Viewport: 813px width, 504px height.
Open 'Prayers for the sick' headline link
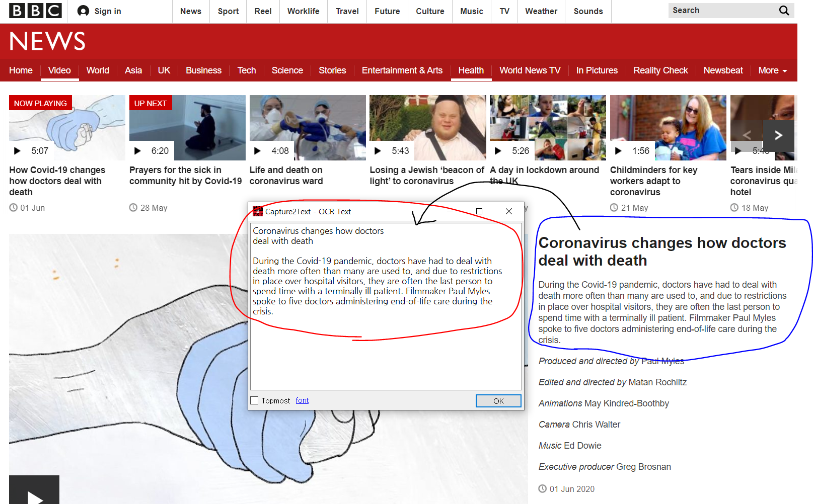[x=186, y=176]
